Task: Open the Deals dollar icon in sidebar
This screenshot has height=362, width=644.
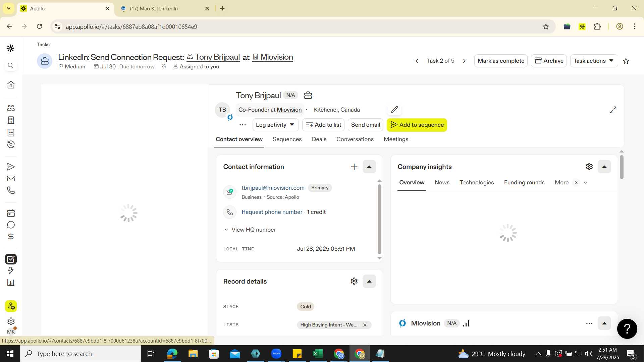Action: [11, 237]
